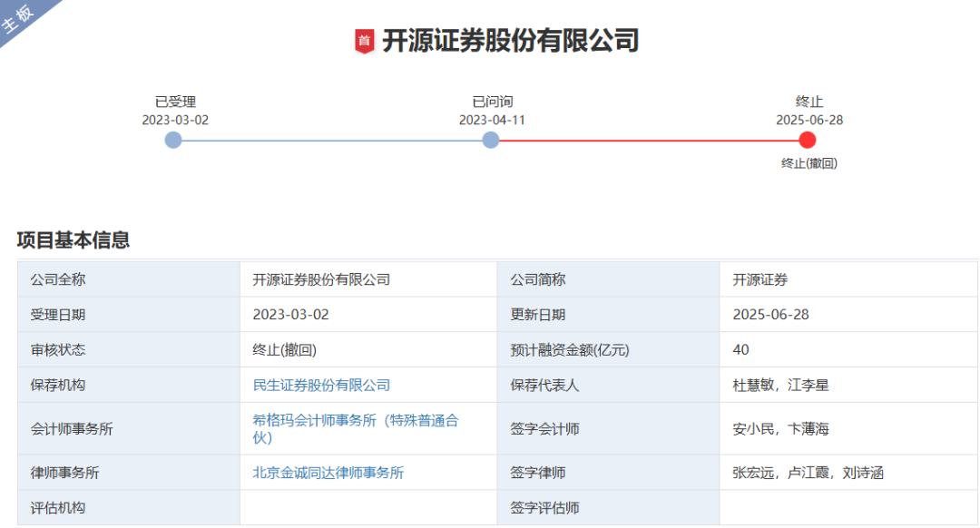Image resolution: width=980 pixels, height=528 pixels.
Task: Select the red 终止 timeline marker dot
Action: 808,140
